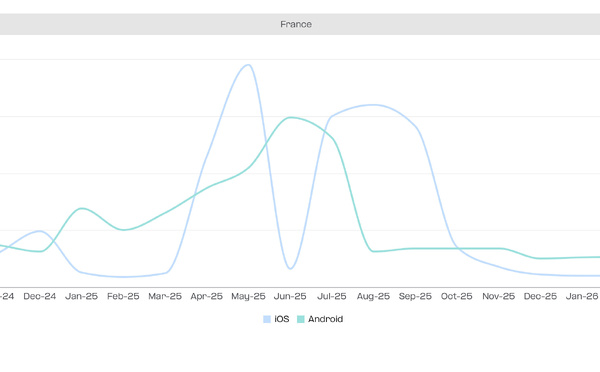The width and height of the screenshot is (600, 372).
Task: Click the iOS line plateau above Aug-25
Action: 373,105
